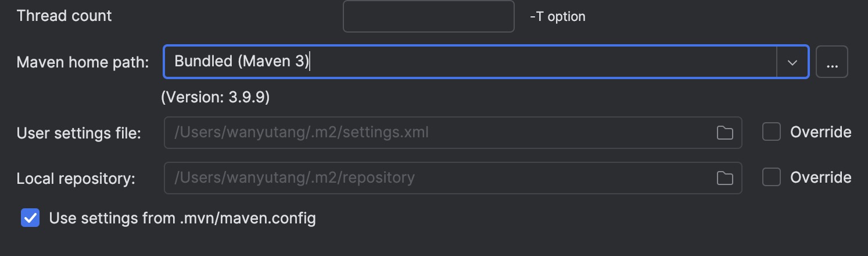Viewport: 868px width, 256px height.
Task: Enable Override checkbox for User settings file
Action: click(772, 133)
